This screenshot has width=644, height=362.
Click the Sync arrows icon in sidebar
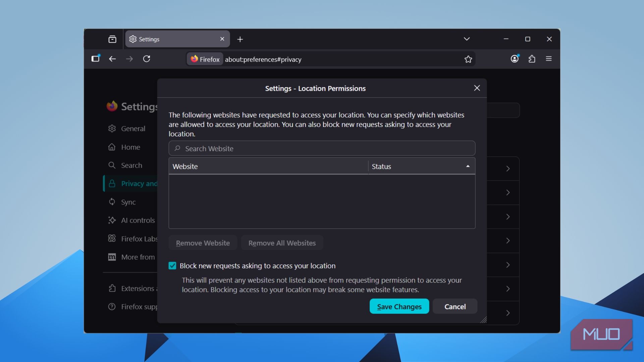point(112,202)
